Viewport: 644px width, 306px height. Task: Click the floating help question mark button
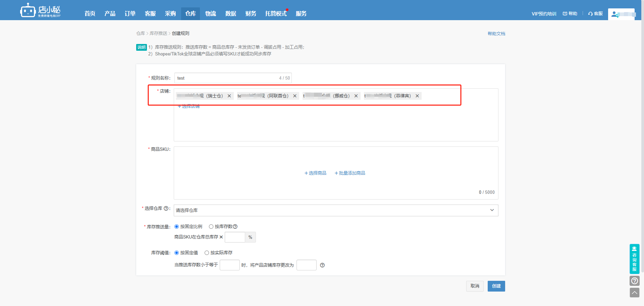[x=635, y=281]
